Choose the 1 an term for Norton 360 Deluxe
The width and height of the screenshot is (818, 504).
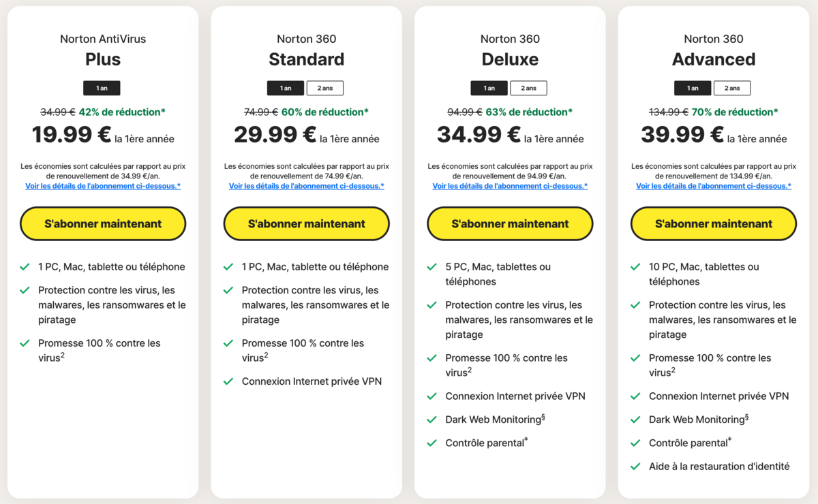[489, 88]
